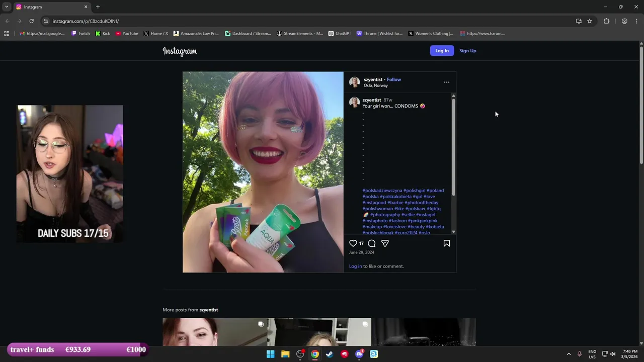Click the page vertical scrollbar
This screenshot has width=644, height=362.
[641, 105]
